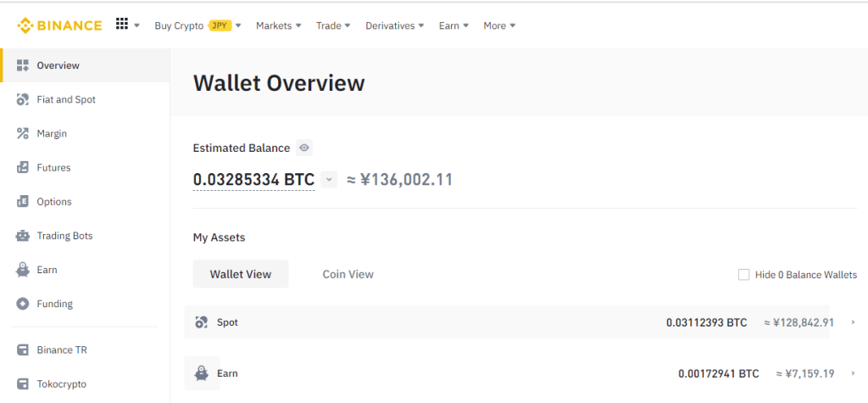
Task: Expand the Spot wallet row arrow
Action: (x=853, y=322)
